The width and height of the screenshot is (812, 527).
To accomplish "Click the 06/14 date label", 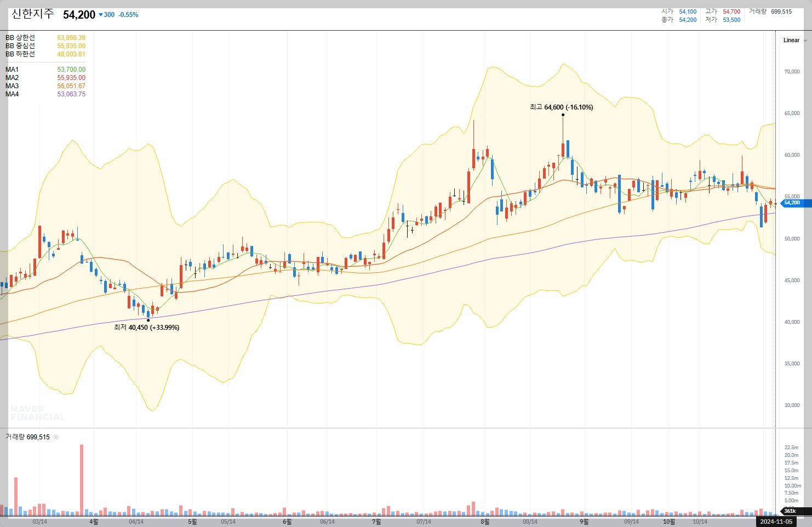I will tap(327, 522).
